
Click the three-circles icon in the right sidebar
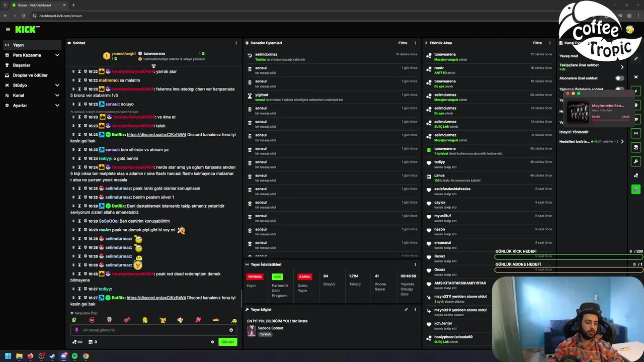coord(636,175)
